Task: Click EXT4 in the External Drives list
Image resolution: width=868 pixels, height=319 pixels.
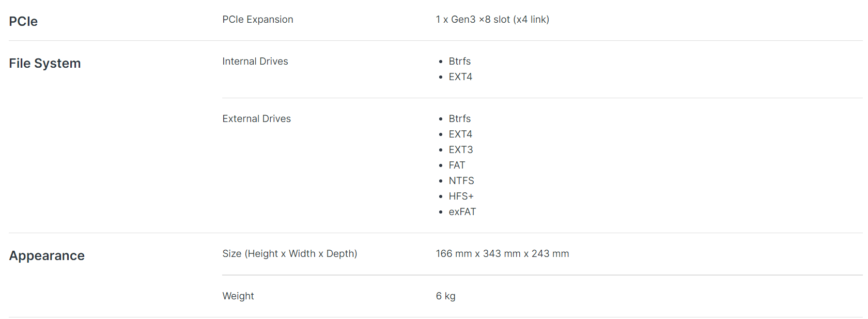Action: click(460, 134)
